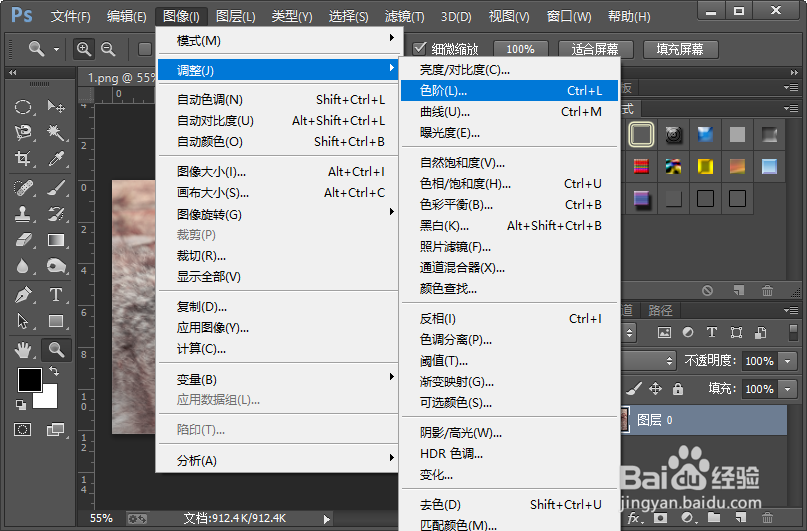The height and width of the screenshot is (531, 807).
Task: Toggle adjustment layer filter icon
Action: [688, 332]
